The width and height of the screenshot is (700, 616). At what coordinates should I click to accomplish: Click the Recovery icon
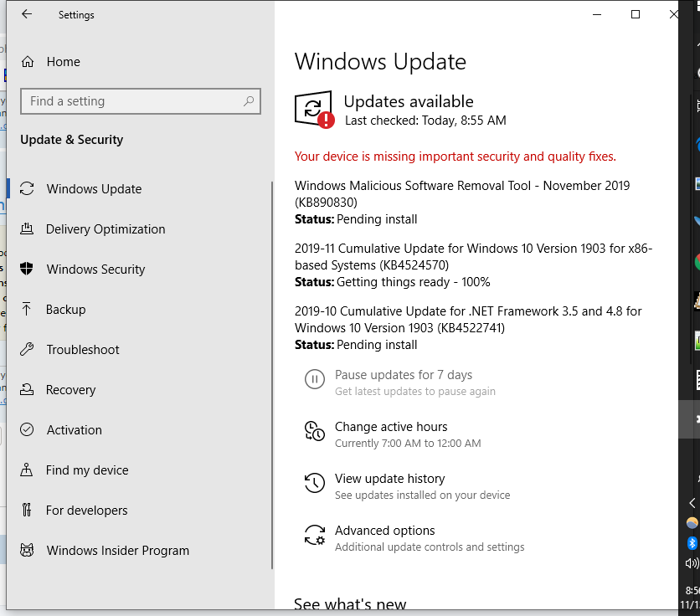[27, 390]
